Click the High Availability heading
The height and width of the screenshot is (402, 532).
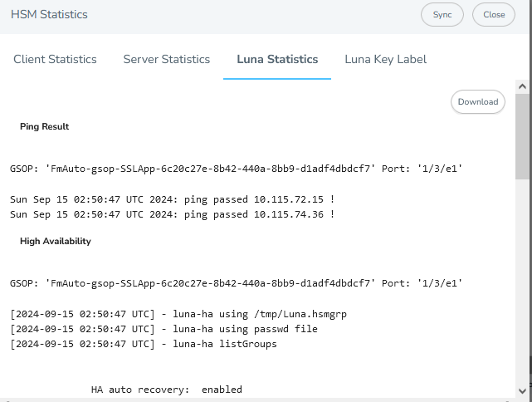56,242
